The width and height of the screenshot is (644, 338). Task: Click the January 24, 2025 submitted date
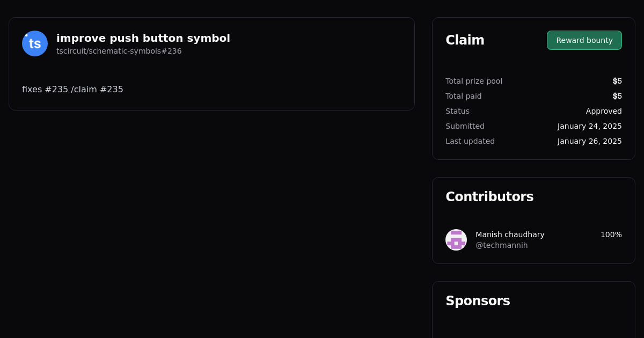pyautogui.click(x=589, y=126)
